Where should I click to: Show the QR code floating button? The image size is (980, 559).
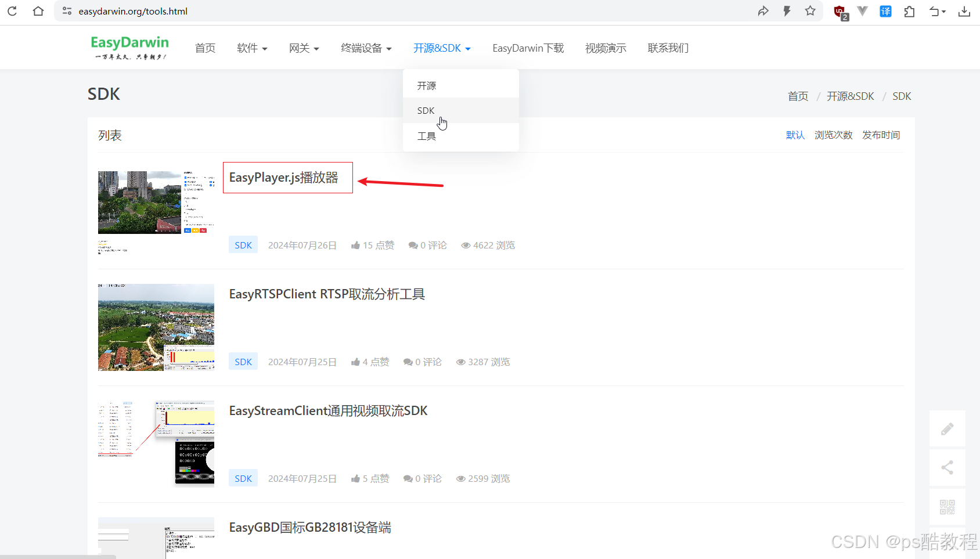click(947, 507)
